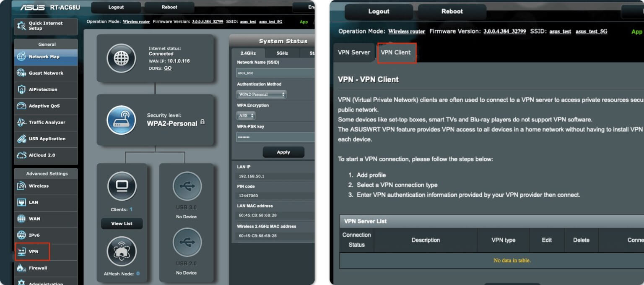Switch to the 2.4GHz System Status tab
The image size is (644, 285).
pos(249,53)
